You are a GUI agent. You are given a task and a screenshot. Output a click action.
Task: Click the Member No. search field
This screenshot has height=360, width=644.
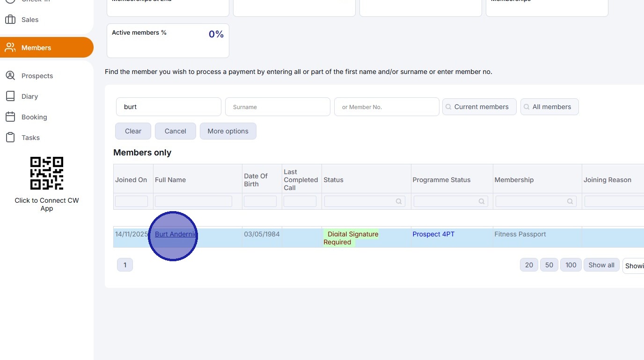click(x=387, y=107)
